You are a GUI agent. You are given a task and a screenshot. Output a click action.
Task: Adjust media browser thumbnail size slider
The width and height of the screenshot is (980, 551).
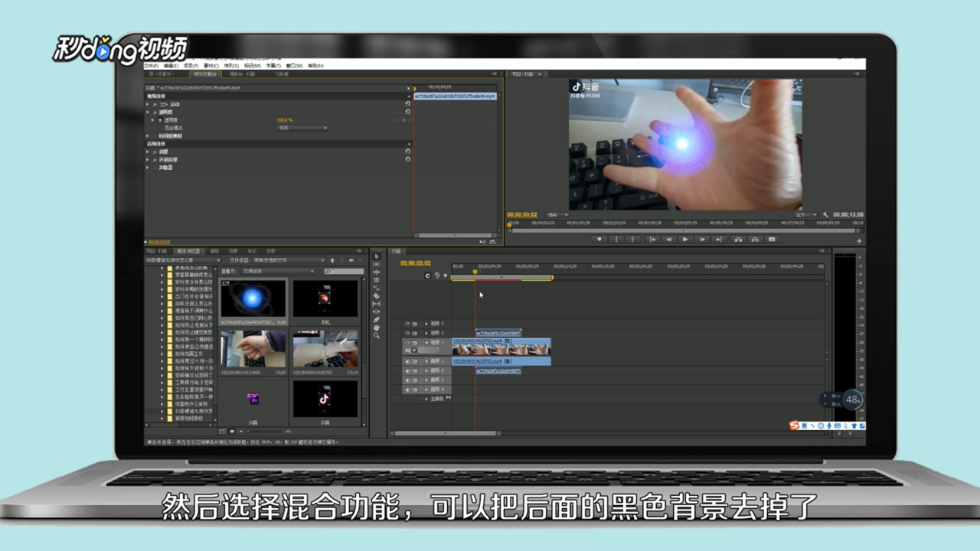(264, 432)
